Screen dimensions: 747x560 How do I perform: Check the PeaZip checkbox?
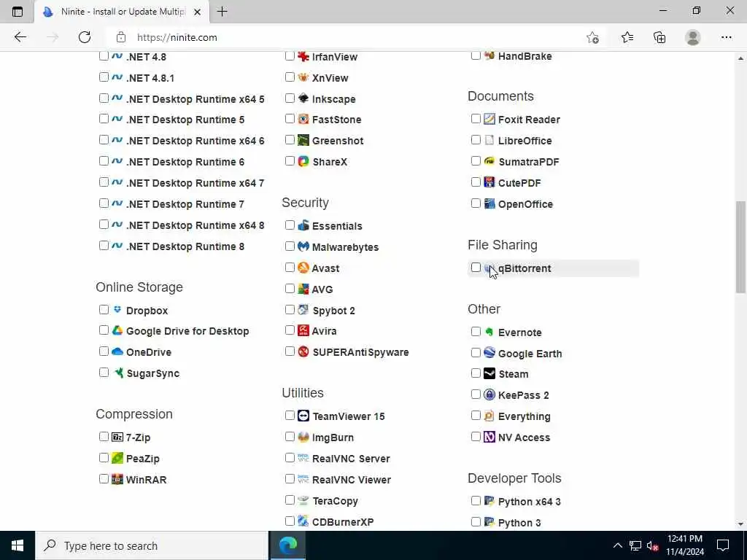pos(104,458)
